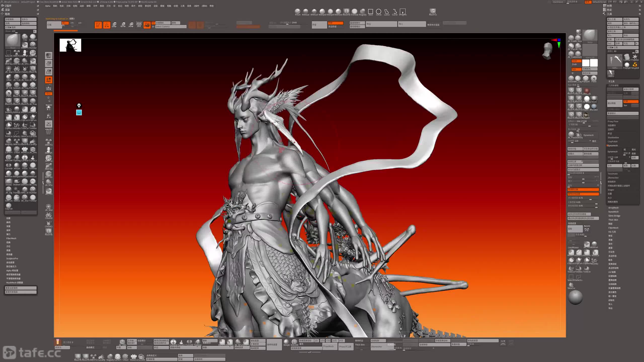Select the JN_Dig brush icon
Screen dimensions: 644x362
pos(9,190)
